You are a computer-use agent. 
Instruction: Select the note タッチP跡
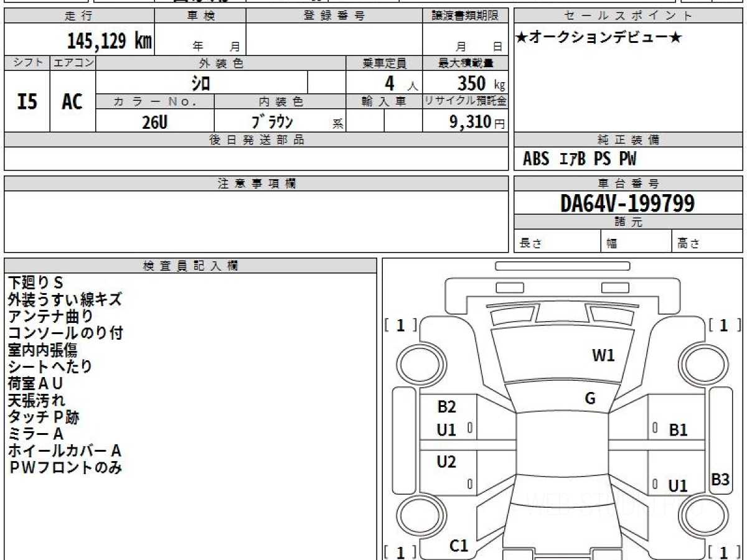(44, 417)
